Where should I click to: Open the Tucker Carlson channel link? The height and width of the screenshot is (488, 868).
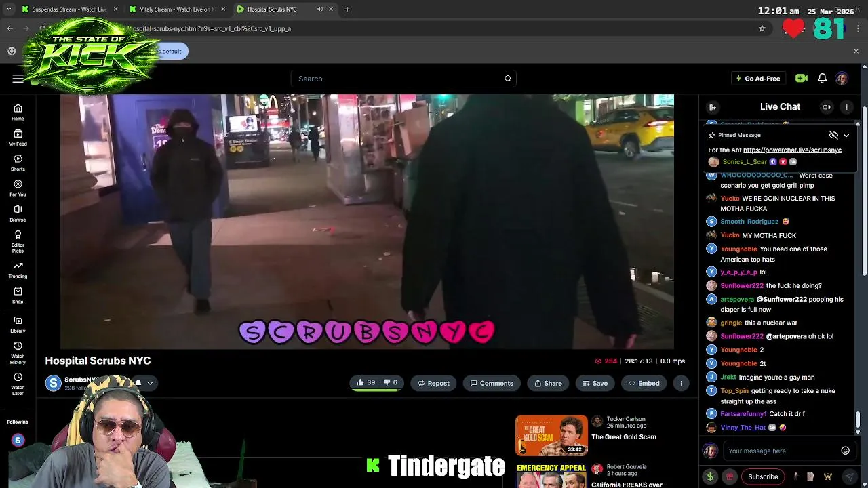pyautogui.click(x=626, y=419)
